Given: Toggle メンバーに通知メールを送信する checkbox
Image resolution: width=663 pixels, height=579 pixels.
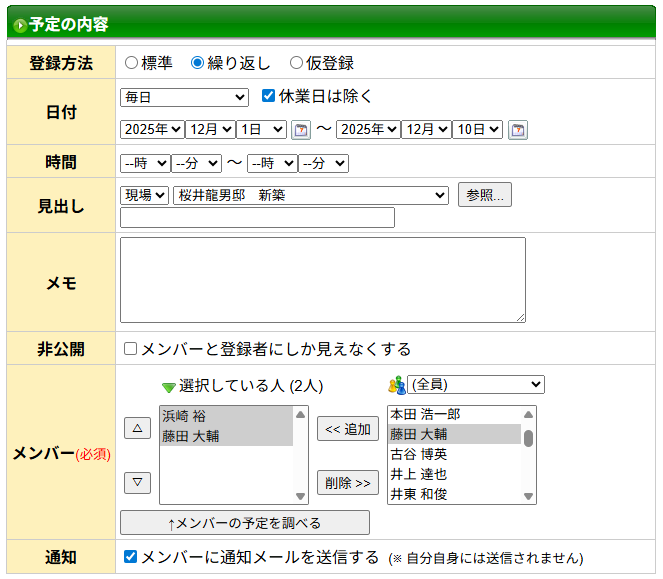Looking at the screenshot, I should point(130,557).
